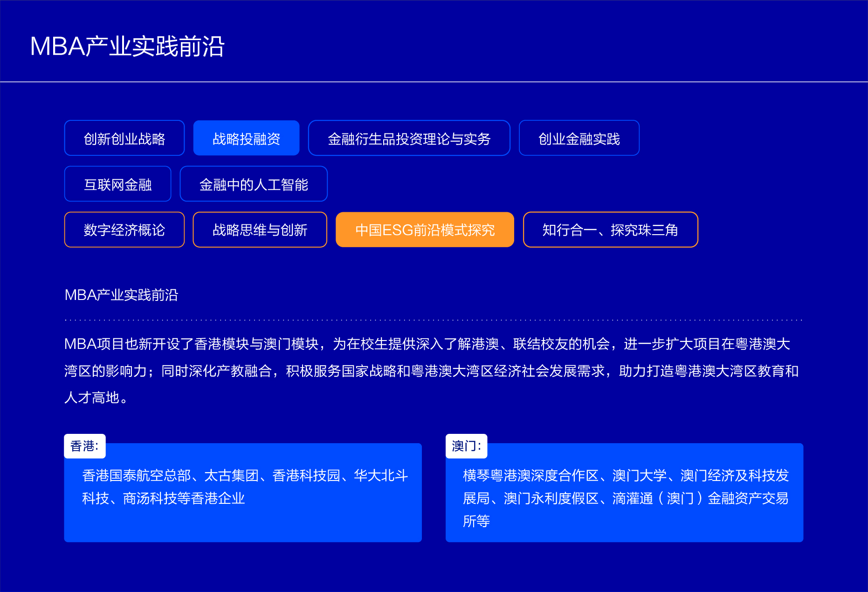Open the 金融衍生品投资理论与实务 tab
Image resolution: width=868 pixels, height=592 pixels.
pyautogui.click(x=409, y=139)
